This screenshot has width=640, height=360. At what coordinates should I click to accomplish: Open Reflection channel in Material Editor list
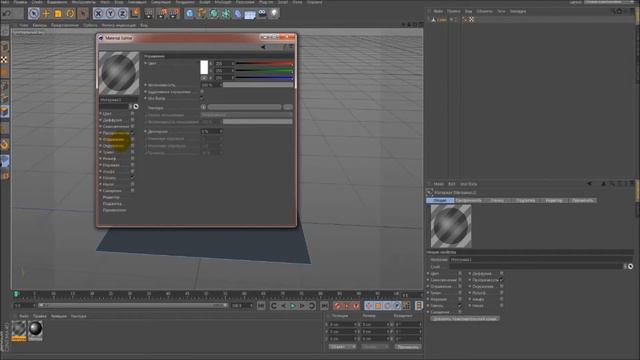coord(113,139)
